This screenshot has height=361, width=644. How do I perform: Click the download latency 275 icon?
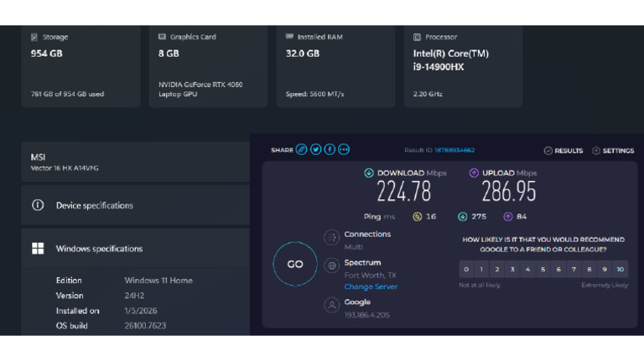[463, 217]
